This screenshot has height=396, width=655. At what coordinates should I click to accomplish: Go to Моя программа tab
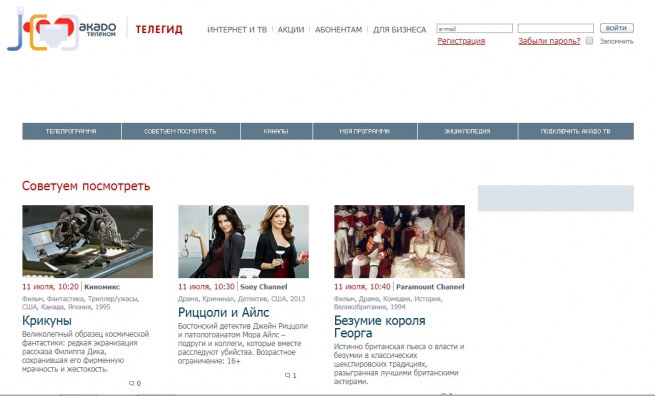click(365, 131)
